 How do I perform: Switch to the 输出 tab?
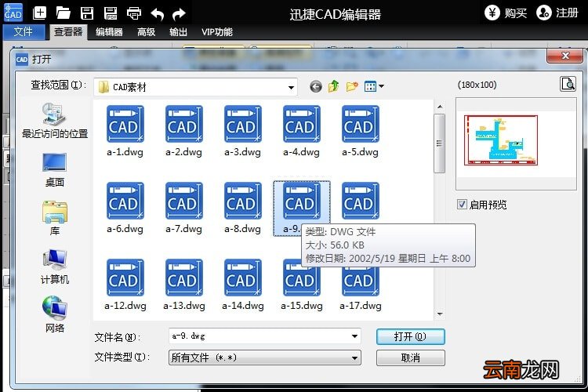tap(178, 32)
